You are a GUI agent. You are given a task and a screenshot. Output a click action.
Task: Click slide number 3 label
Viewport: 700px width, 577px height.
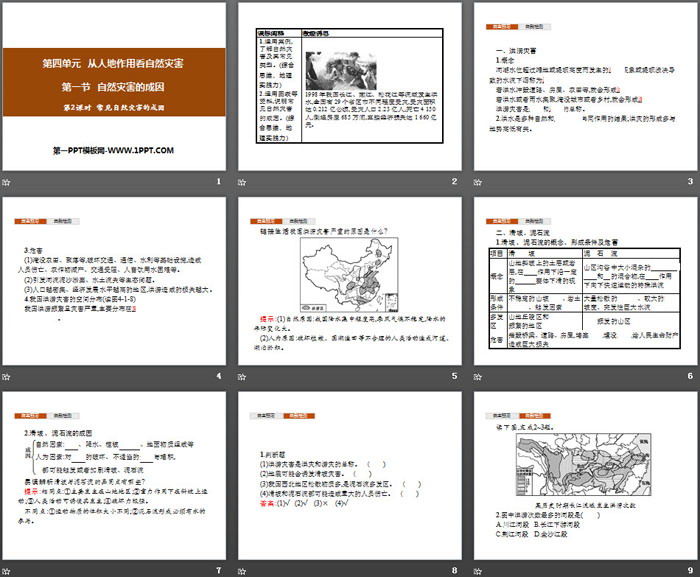[x=690, y=181]
